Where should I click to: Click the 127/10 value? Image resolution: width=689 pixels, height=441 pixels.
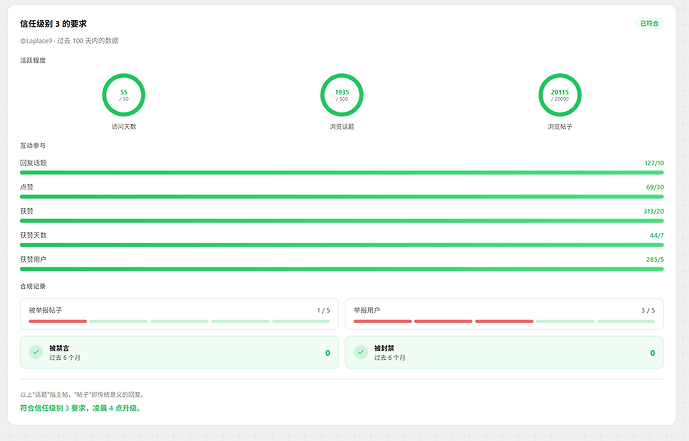coord(654,163)
